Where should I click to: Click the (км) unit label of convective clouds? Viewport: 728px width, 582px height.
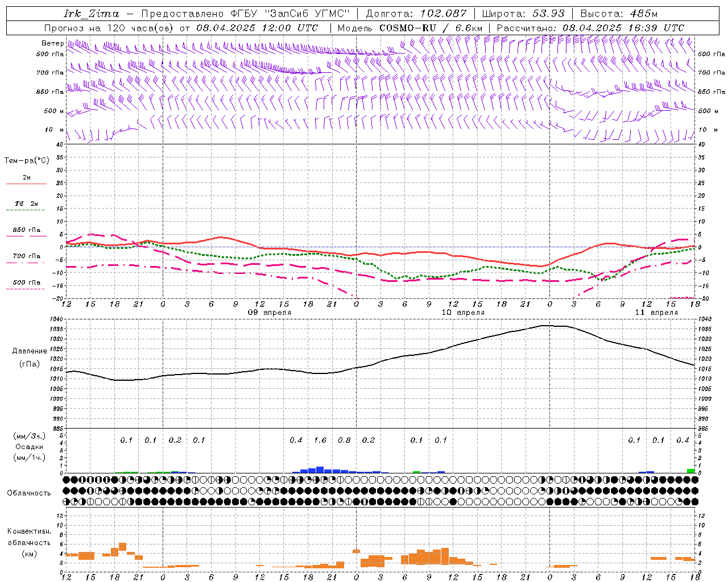pos(29,554)
